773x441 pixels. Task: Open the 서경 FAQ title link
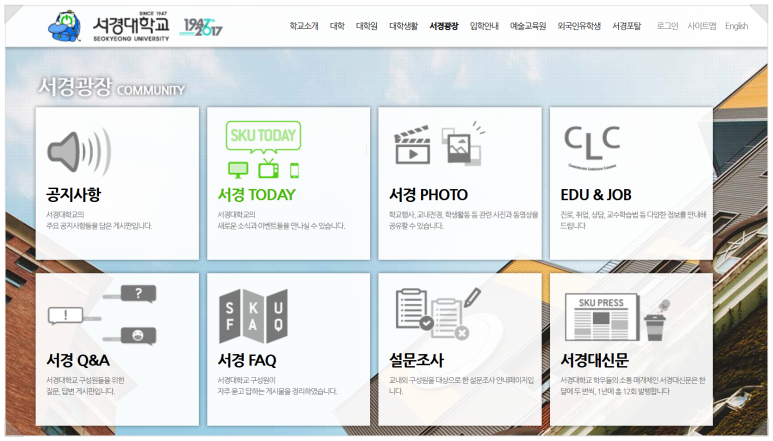tap(247, 360)
